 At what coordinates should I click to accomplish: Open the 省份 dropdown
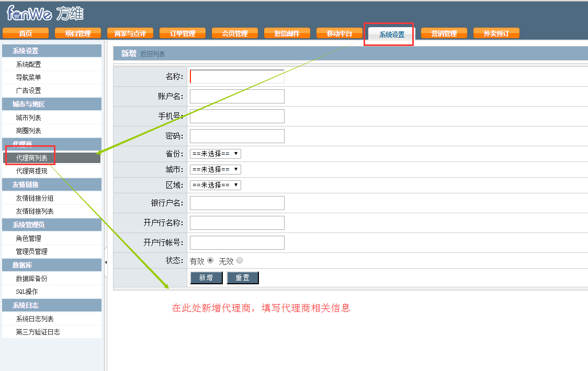pyautogui.click(x=215, y=154)
